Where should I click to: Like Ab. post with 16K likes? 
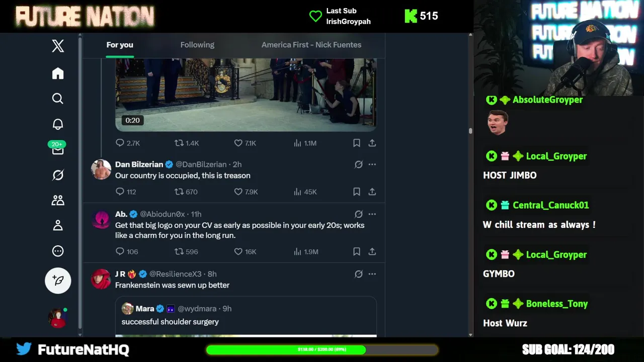(x=245, y=251)
